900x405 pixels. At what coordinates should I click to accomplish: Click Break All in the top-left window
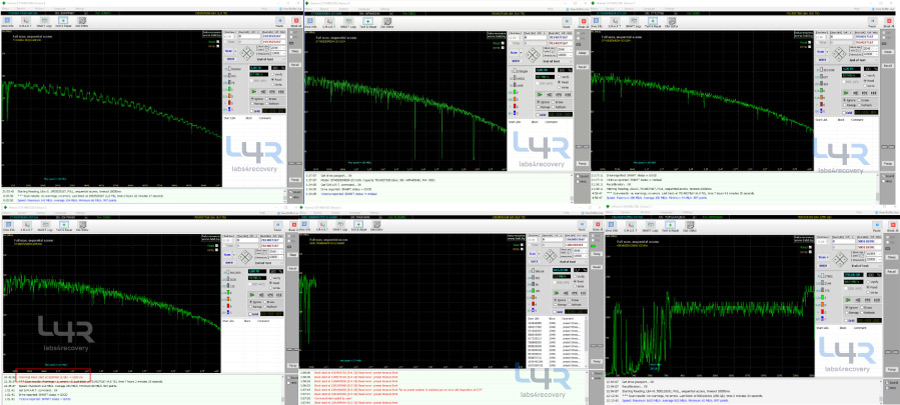(296, 22)
